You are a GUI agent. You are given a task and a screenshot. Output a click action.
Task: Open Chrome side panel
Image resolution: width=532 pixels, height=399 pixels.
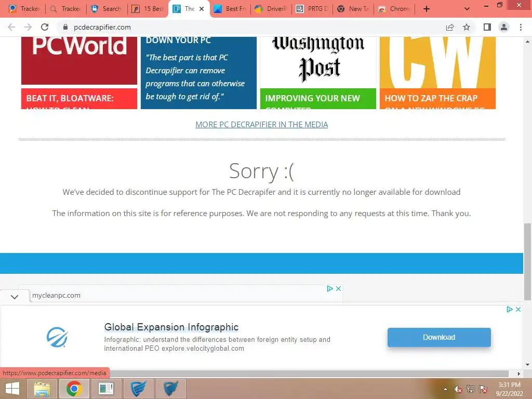click(x=487, y=27)
